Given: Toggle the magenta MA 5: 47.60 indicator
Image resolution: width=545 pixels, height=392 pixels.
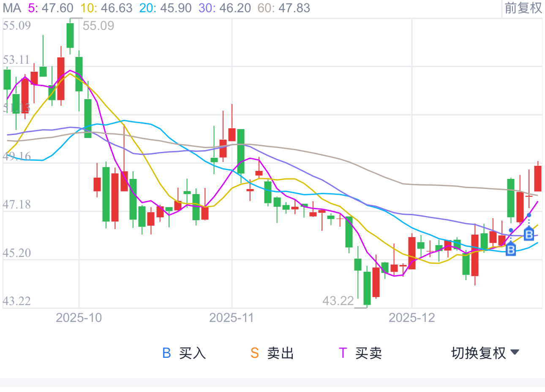Looking at the screenshot, I should tap(51, 8).
